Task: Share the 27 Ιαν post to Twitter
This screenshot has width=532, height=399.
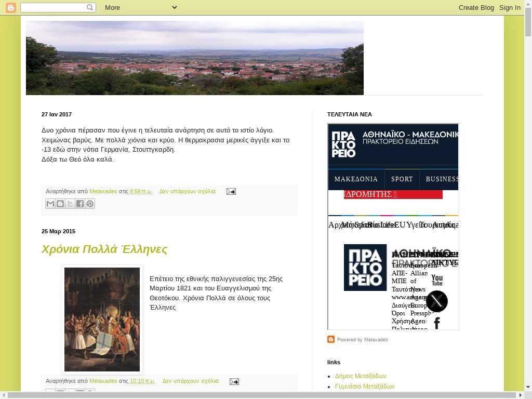Action: tap(70, 204)
